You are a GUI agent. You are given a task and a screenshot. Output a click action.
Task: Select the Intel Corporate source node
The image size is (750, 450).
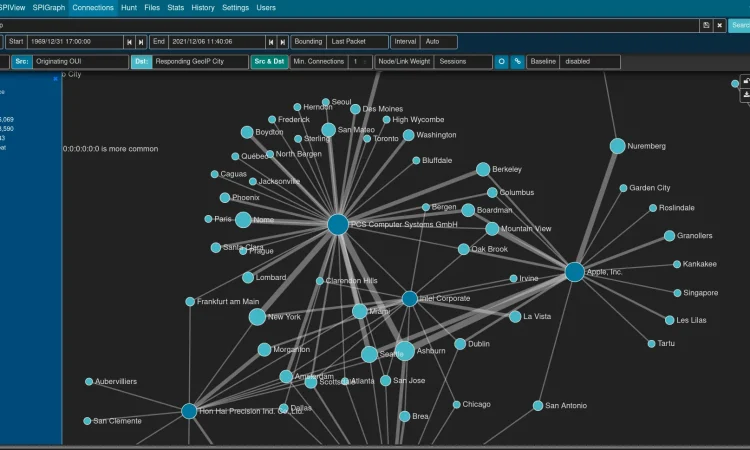click(x=409, y=299)
